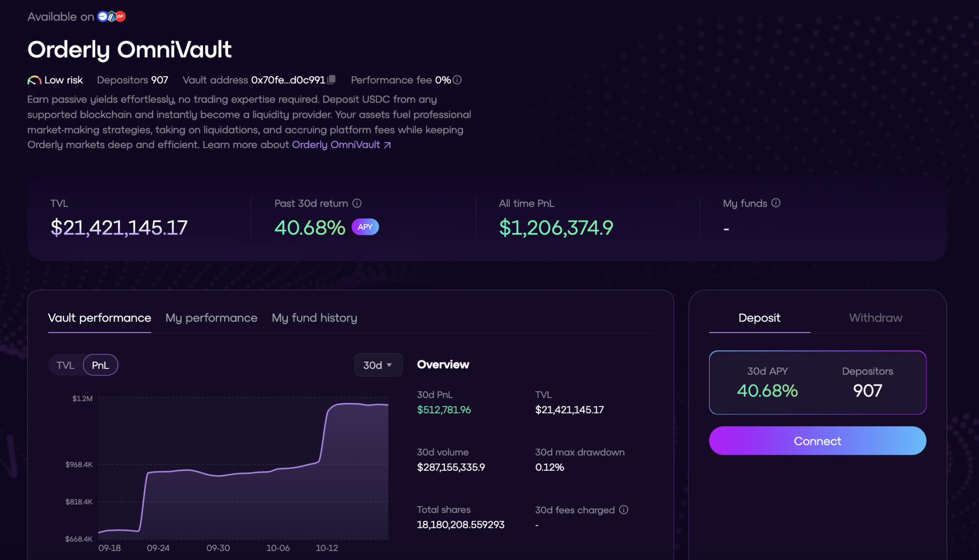Open the My performance tab
This screenshot has width=979, height=560.
click(x=211, y=318)
